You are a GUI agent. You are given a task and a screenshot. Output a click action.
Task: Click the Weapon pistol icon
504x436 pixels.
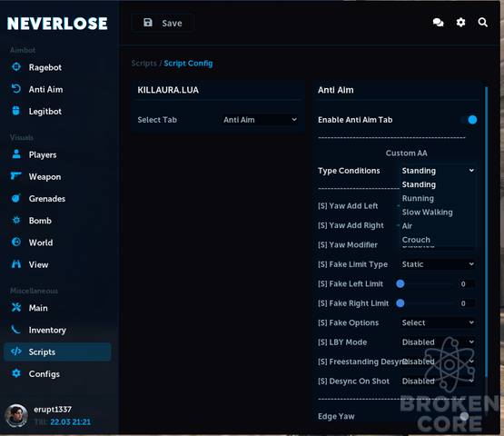[16, 176]
